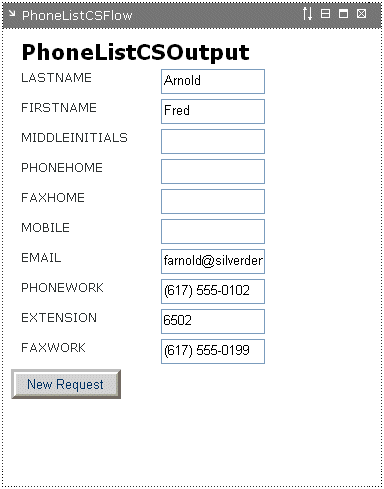Focus the empty PHONEHOME field

pos(213,171)
